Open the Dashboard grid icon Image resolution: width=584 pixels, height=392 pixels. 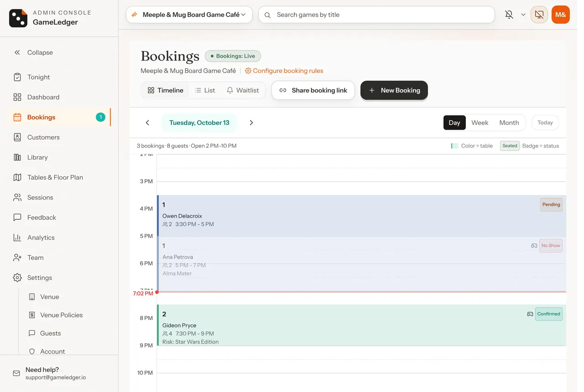point(17,97)
